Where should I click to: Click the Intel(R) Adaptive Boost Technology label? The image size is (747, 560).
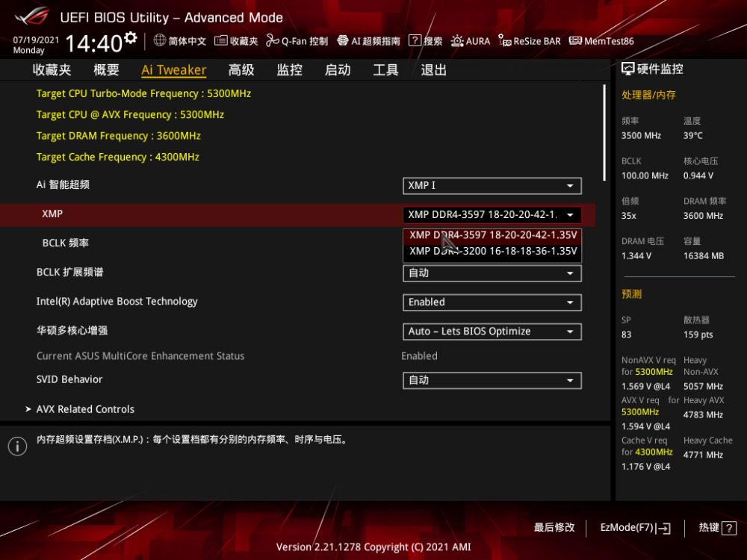117,302
